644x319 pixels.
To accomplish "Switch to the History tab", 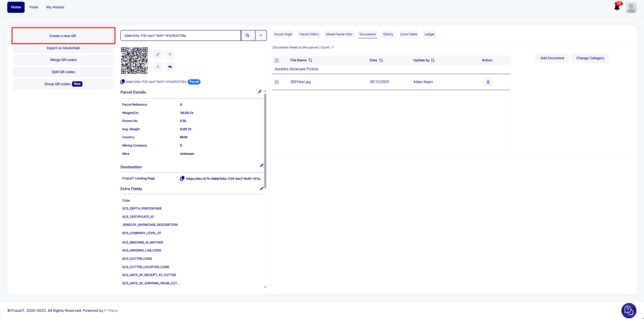I will pos(388,34).
